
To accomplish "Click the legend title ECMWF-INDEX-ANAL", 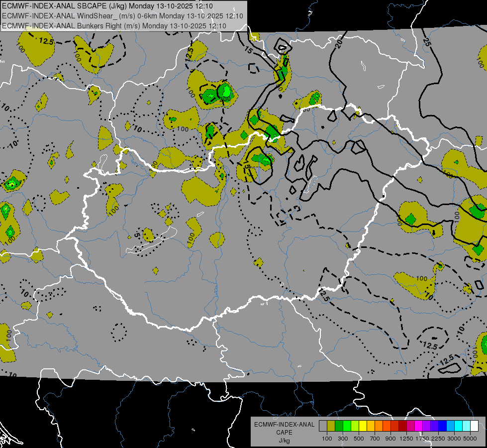I will tap(284, 425).
